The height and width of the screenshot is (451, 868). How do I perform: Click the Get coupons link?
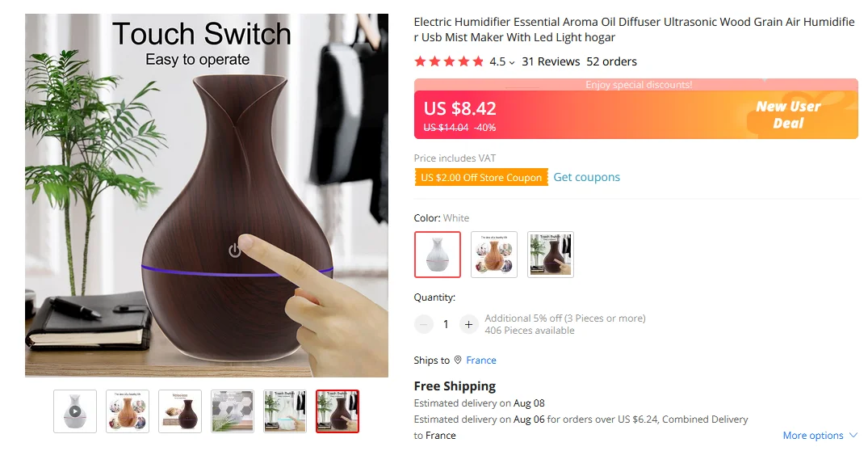tap(587, 177)
